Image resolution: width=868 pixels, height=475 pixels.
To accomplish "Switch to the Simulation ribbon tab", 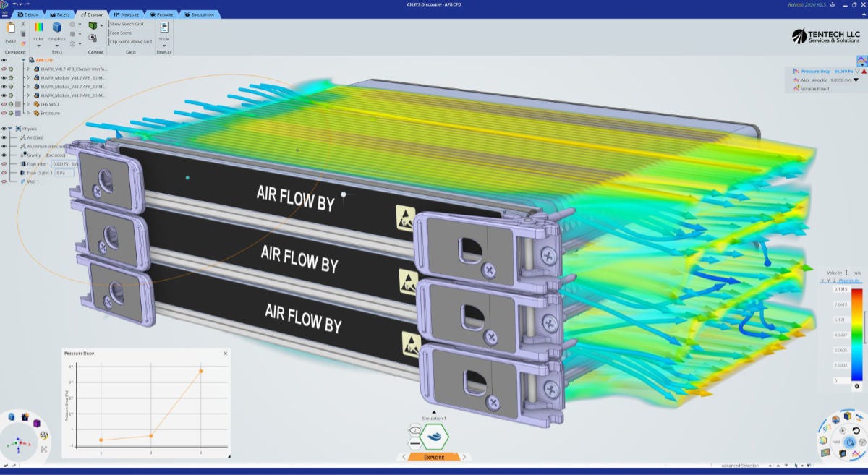I will coord(197,14).
